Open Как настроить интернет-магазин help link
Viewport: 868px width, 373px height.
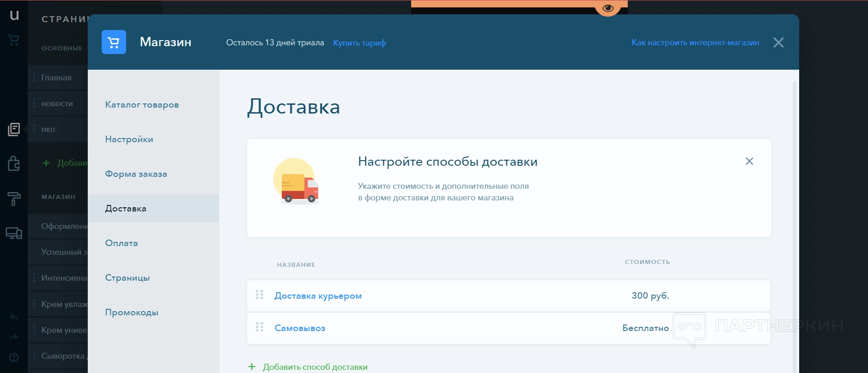(695, 42)
